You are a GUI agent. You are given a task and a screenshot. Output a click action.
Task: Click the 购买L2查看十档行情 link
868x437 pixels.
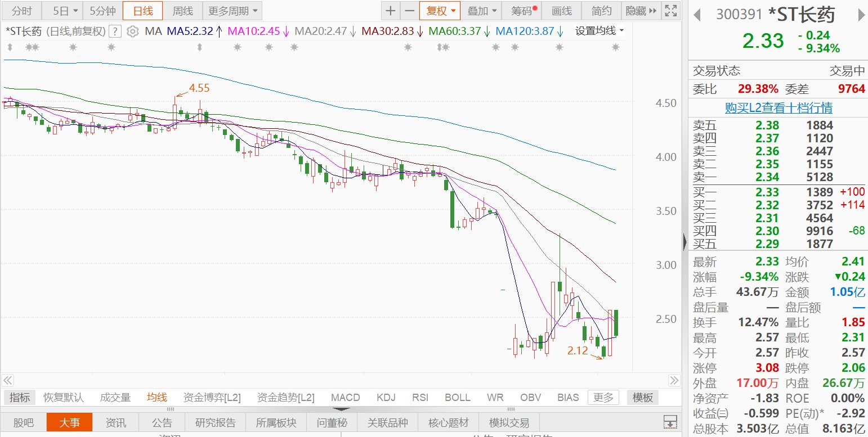778,108
